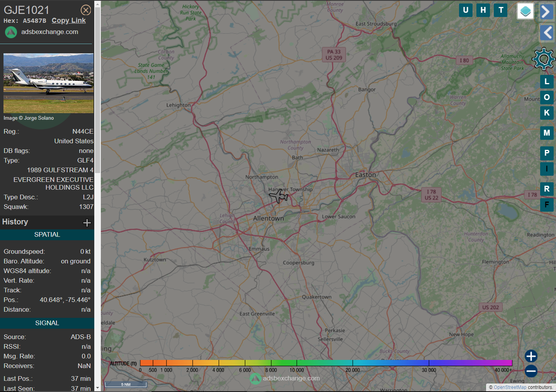The height and width of the screenshot is (392, 556).
Task: Click the Source value ADS-B
Action: [80, 337]
